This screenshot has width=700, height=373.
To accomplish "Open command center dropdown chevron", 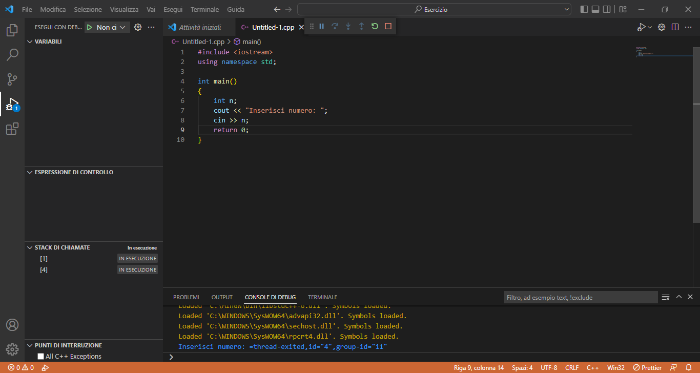I will point(567,9).
